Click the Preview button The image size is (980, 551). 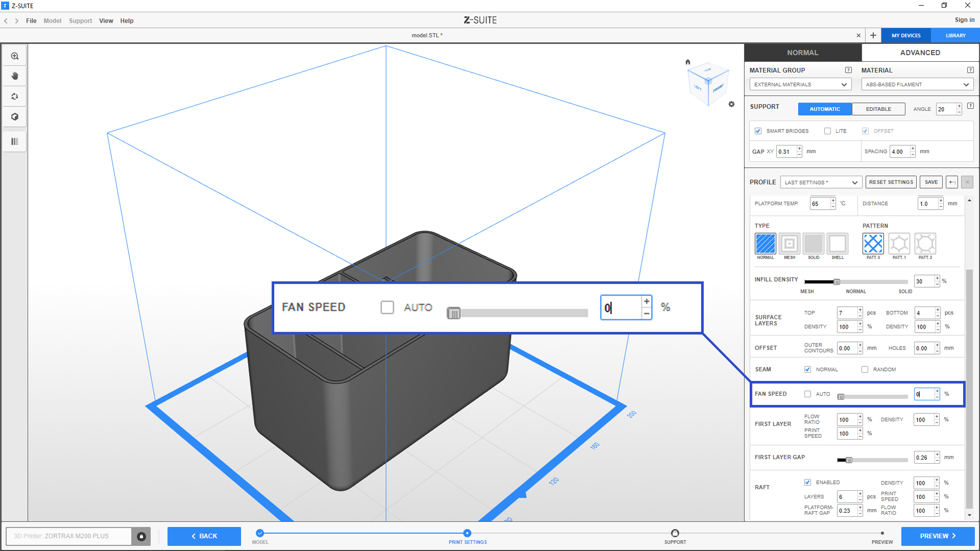(x=937, y=536)
